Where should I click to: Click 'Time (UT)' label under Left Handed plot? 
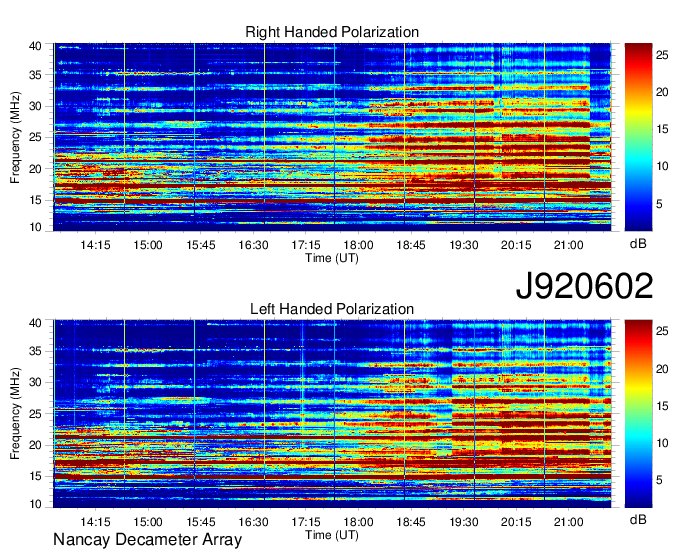pos(332,535)
